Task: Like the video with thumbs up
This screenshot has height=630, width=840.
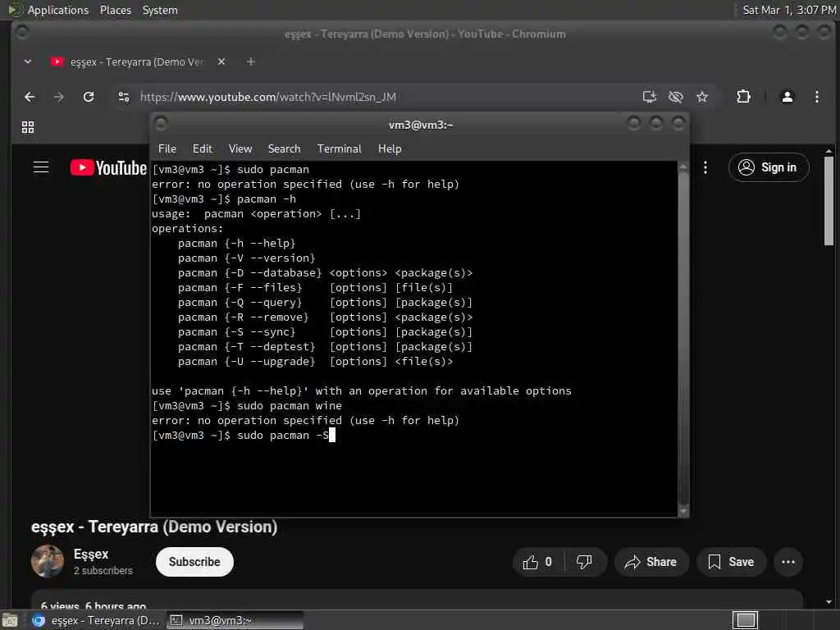Action: 537,562
